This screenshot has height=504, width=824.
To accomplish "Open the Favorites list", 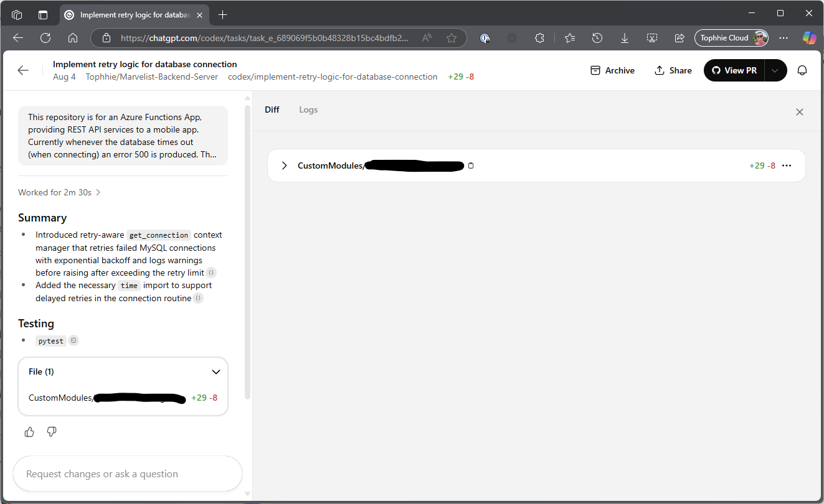I will [x=570, y=38].
